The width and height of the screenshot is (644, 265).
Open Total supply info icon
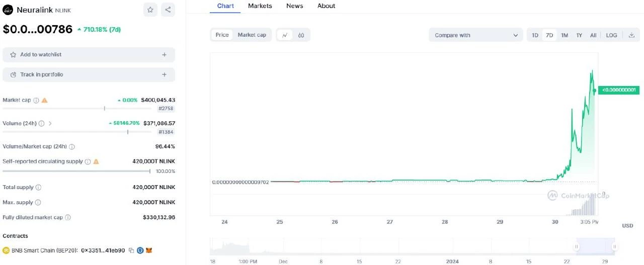(39, 187)
